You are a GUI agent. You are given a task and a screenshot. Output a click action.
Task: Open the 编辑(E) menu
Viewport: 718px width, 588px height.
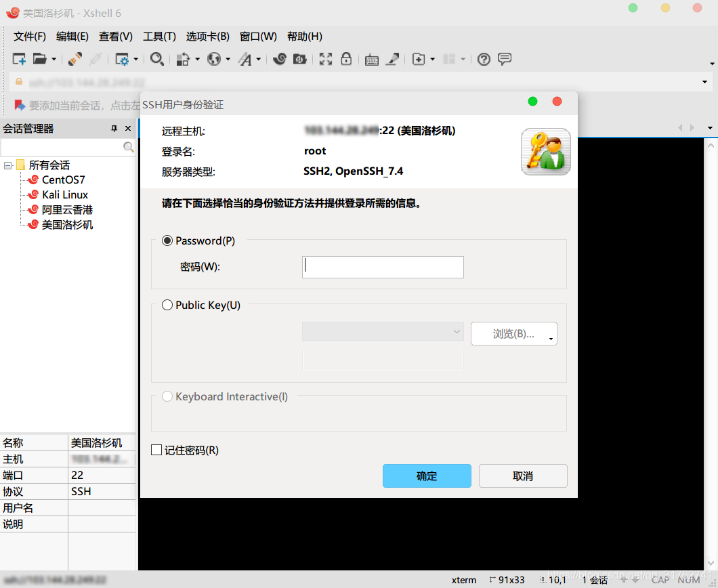point(72,36)
